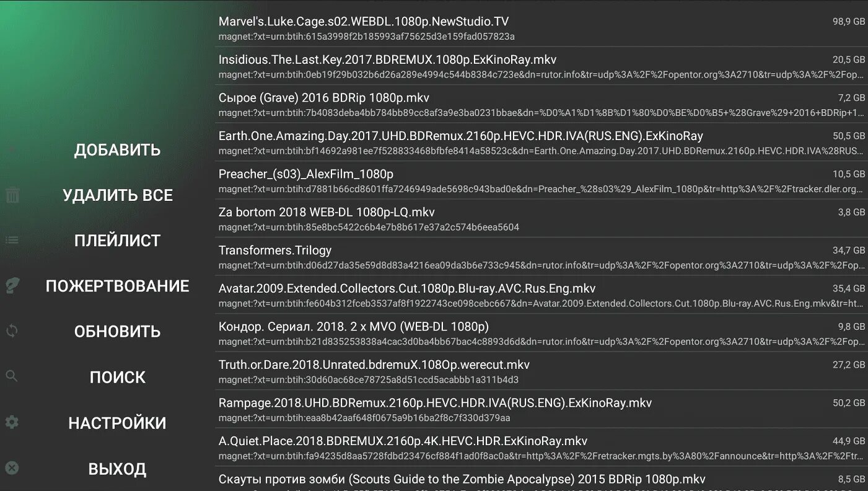868x491 pixels.
Task: Click the playlist list icon in sidebar
Action: (12, 240)
